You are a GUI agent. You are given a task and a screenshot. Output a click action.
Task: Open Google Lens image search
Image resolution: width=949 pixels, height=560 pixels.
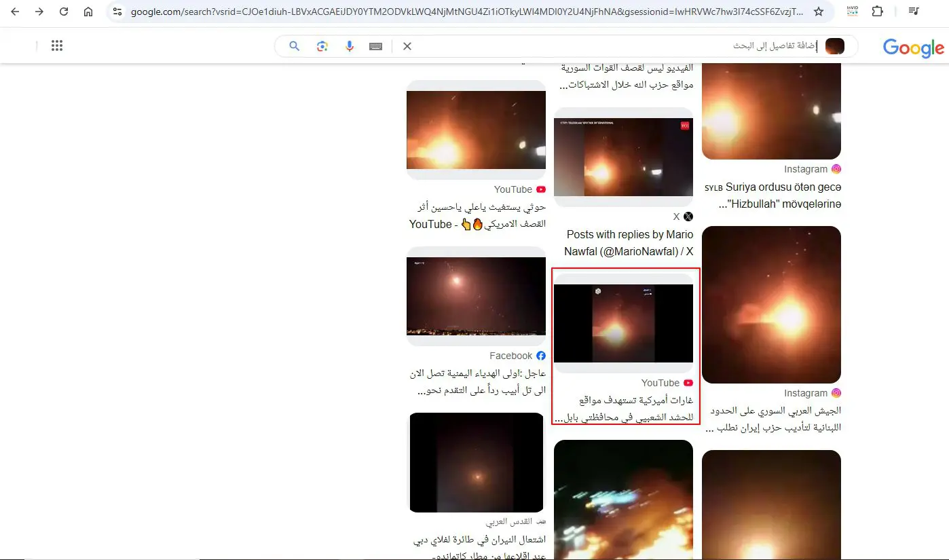(x=322, y=46)
